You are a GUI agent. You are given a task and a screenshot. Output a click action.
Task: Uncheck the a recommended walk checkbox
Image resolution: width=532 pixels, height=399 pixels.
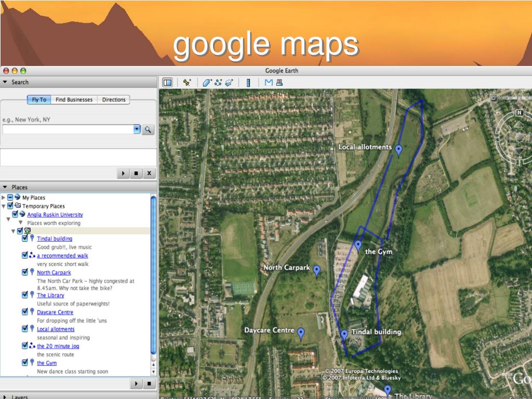click(25, 255)
